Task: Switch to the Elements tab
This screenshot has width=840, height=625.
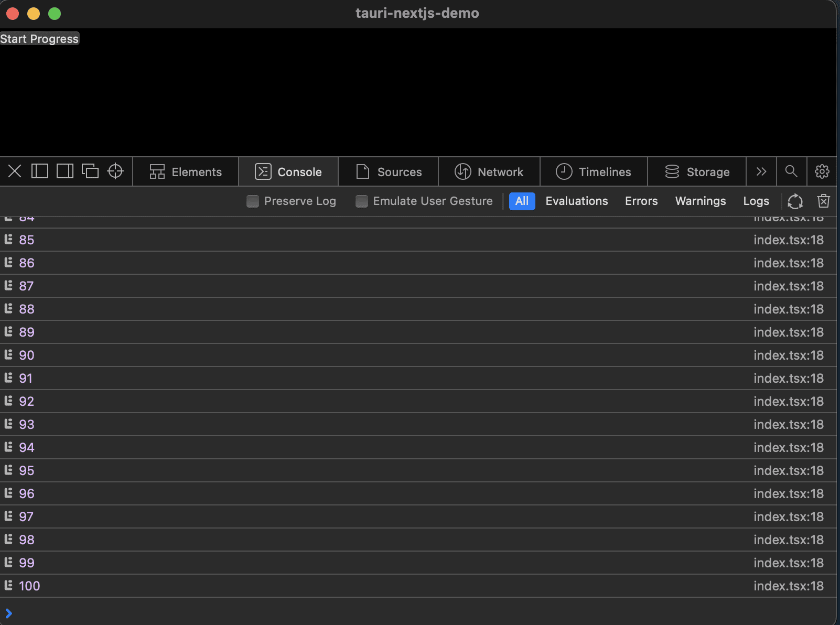Action: (186, 172)
